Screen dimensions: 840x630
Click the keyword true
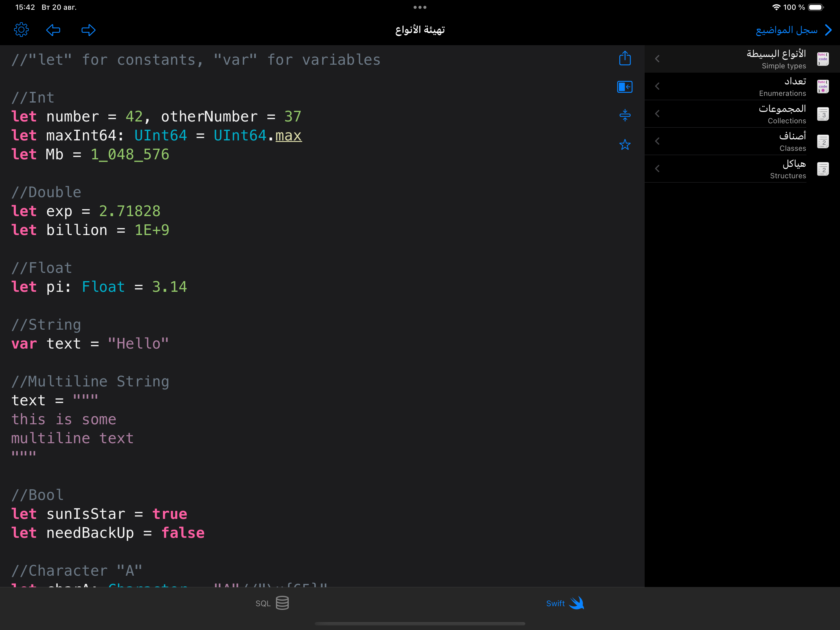click(170, 514)
